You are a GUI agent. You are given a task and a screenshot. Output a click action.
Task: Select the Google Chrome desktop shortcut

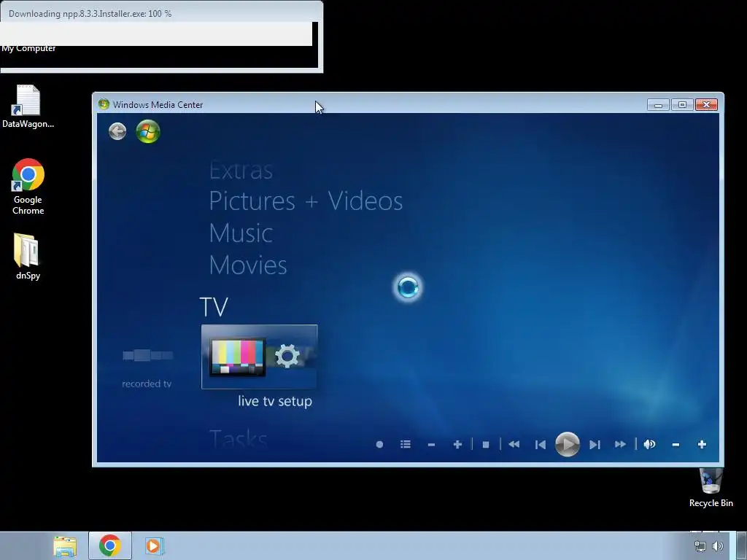[x=28, y=187]
